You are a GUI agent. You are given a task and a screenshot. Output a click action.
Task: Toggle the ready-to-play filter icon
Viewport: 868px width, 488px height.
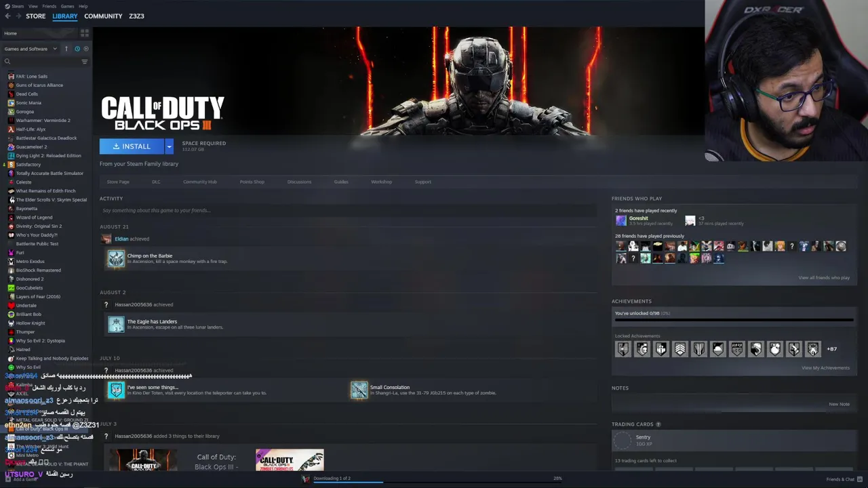pos(85,49)
